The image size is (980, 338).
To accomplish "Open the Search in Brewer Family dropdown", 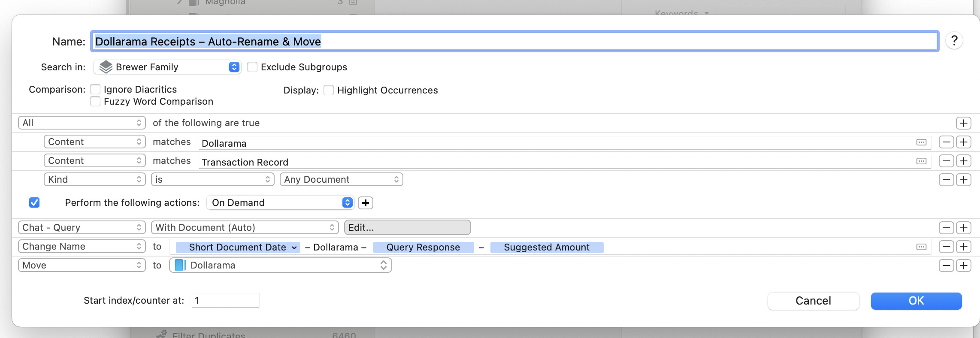I will point(167,67).
